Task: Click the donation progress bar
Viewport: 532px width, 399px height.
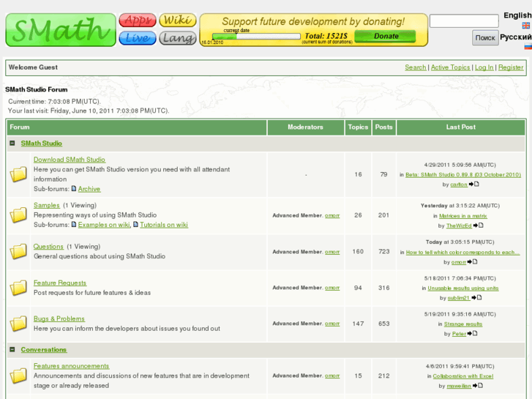Action: (256, 37)
